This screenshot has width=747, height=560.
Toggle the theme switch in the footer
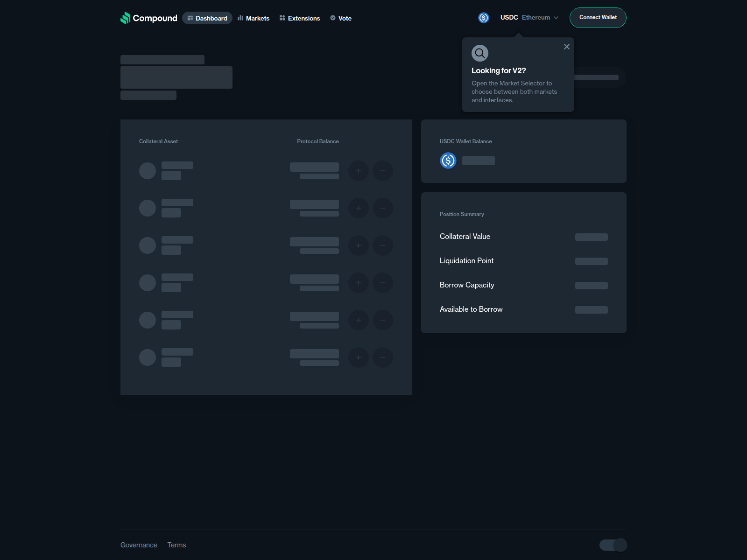pos(613,545)
